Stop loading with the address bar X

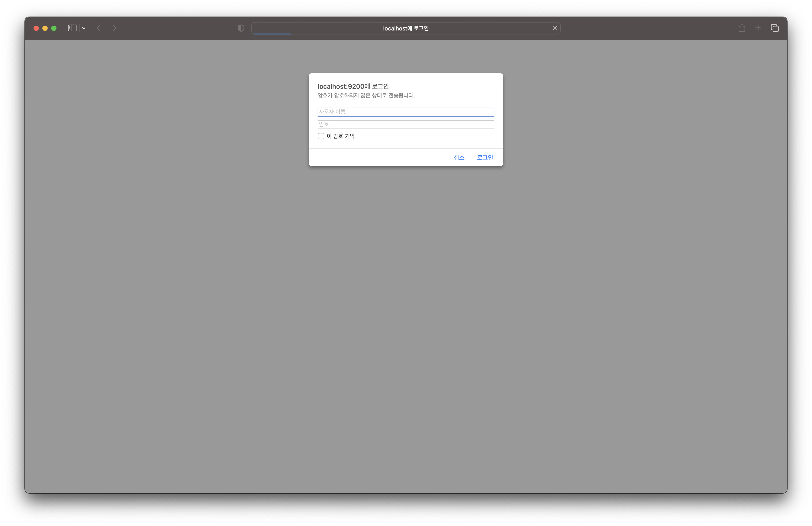555,28
